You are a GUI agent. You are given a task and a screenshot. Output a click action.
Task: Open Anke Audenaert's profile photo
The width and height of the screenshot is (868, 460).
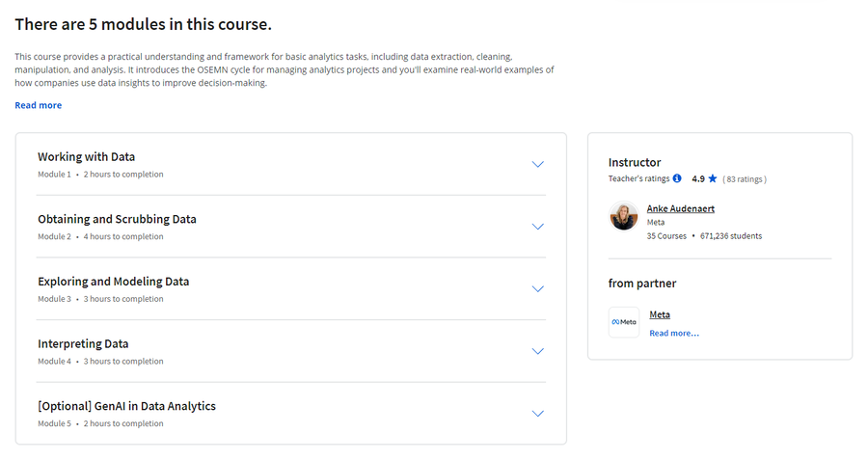624,216
